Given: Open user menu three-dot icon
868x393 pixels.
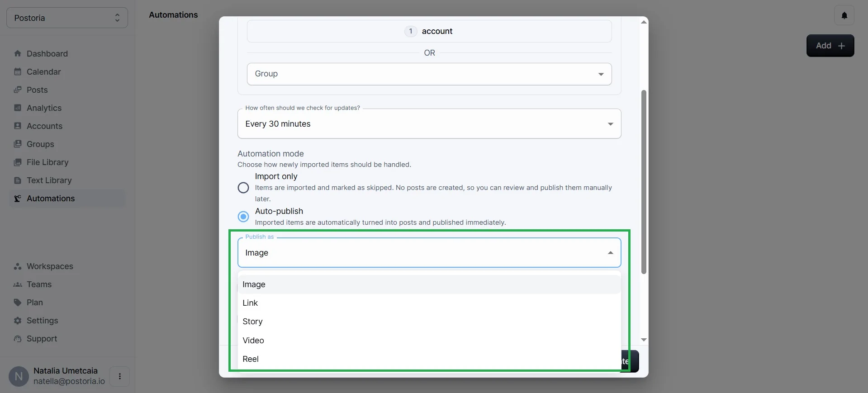Looking at the screenshot, I should pyautogui.click(x=120, y=376).
